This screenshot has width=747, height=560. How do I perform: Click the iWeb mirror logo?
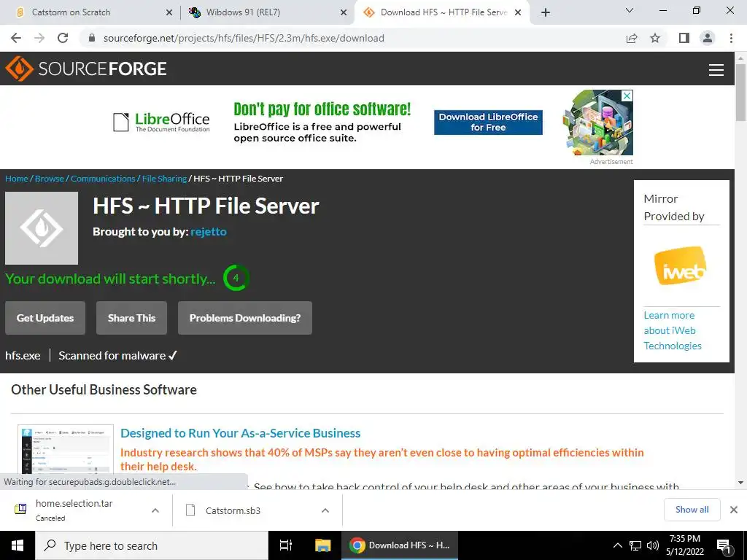pyautogui.click(x=681, y=265)
